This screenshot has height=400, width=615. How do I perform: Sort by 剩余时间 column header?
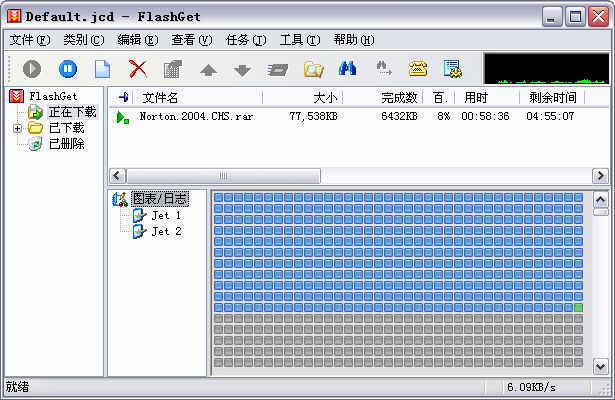click(x=550, y=97)
